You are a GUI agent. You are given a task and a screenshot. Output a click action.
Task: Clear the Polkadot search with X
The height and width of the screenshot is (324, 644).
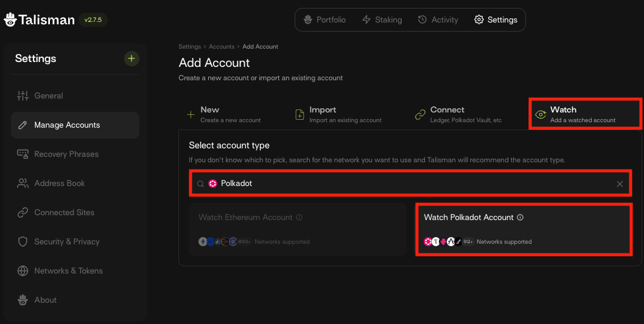[x=620, y=184]
